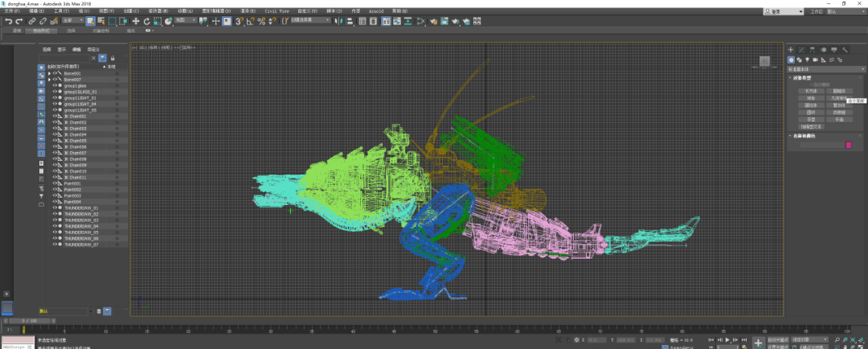This screenshot has width=868, height=349.
Task: Select the Move transform tool
Action: click(136, 21)
